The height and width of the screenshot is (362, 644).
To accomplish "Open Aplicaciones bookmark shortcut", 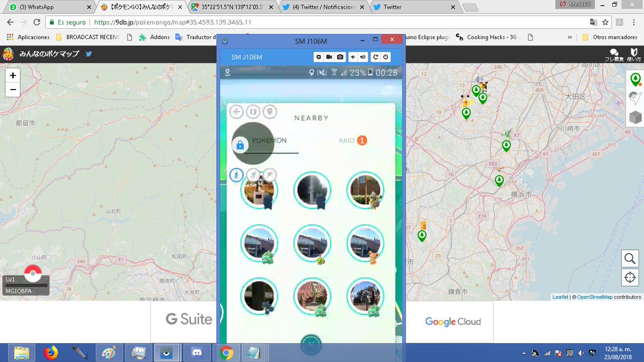I will (x=28, y=37).
